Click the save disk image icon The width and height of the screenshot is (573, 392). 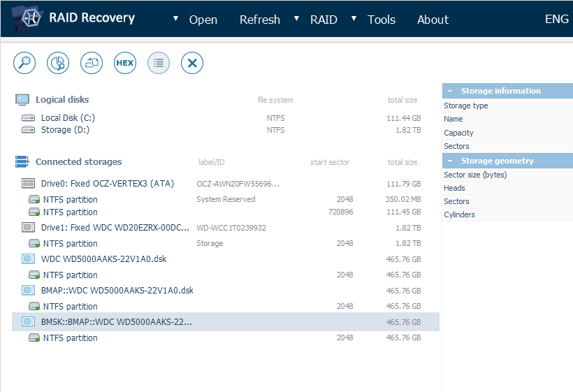(92, 63)
